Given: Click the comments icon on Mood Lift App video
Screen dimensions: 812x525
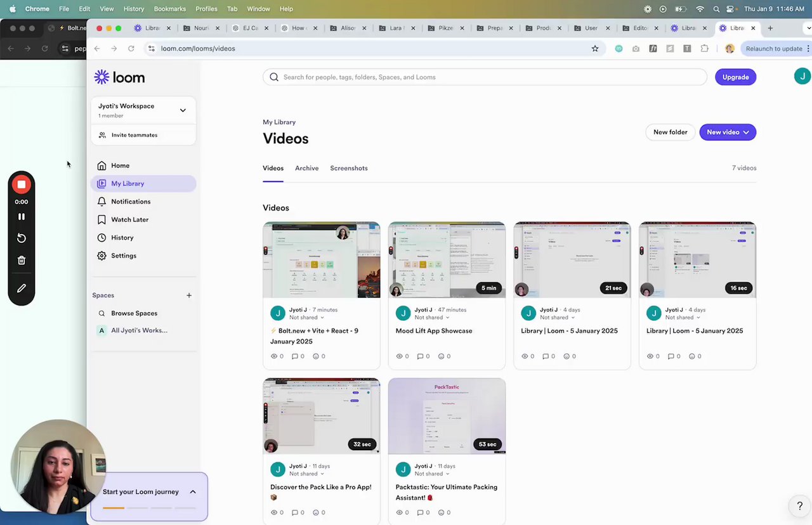Looking at the screenshot, I should pos(420,356).
